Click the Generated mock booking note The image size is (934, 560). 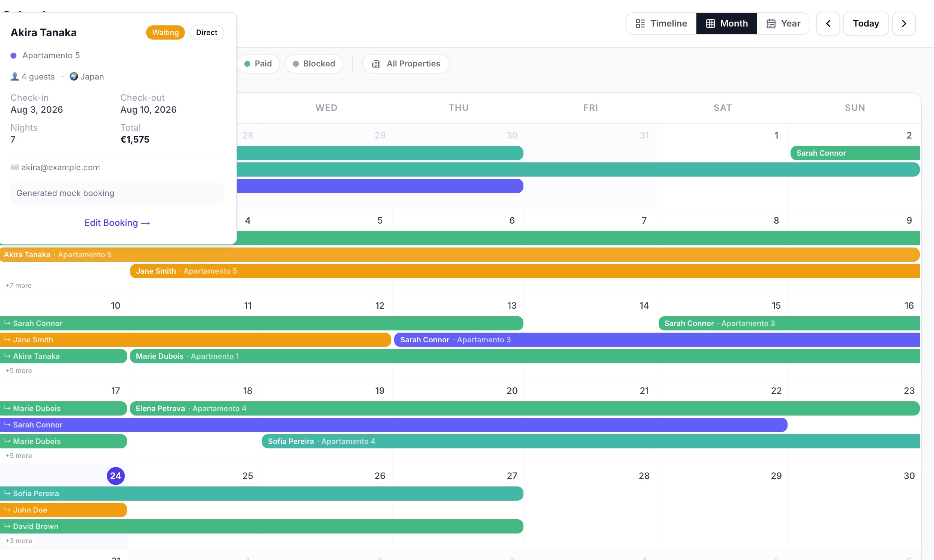(x=117, y=193)
